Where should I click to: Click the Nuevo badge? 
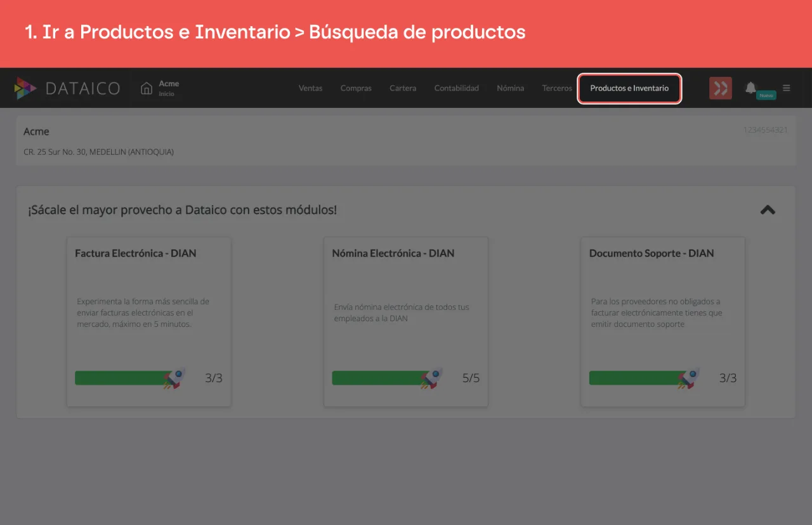point(766,95)
